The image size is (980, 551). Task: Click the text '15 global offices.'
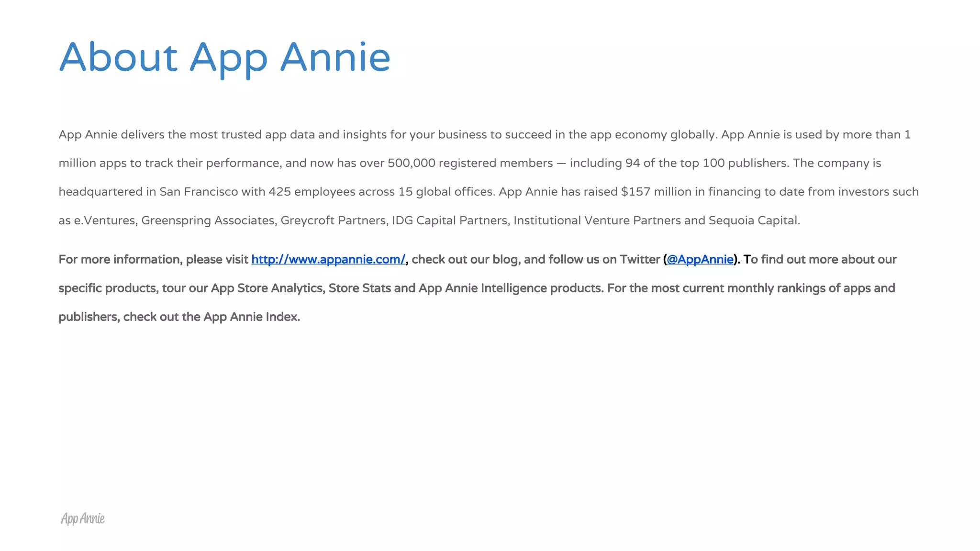tap(447, 192)
